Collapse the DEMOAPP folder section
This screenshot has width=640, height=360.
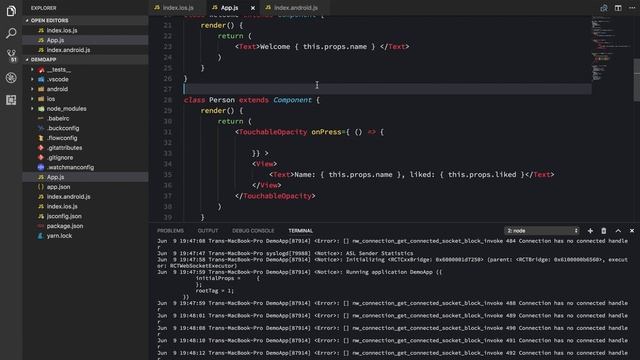click(x=86, y=60)
